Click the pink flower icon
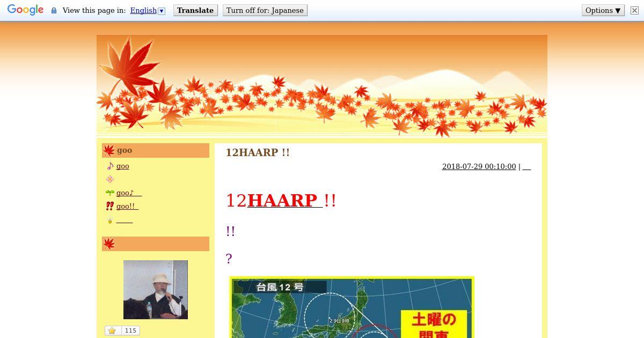644x338 pixels. pyautogui.click(x=110, y=180)
